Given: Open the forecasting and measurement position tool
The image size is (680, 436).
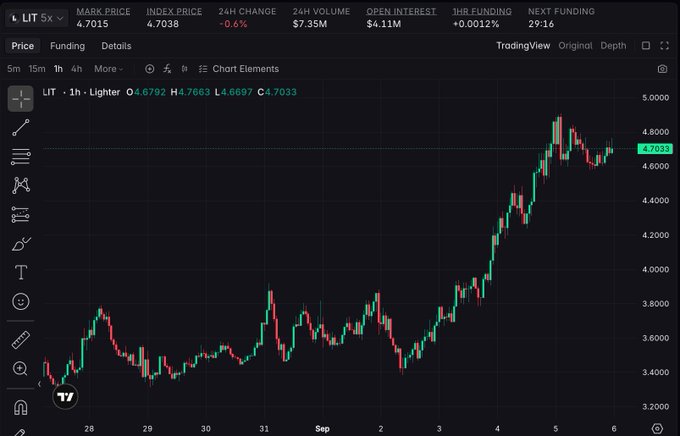Looking at the screenshot, I should tap(20, 214).
